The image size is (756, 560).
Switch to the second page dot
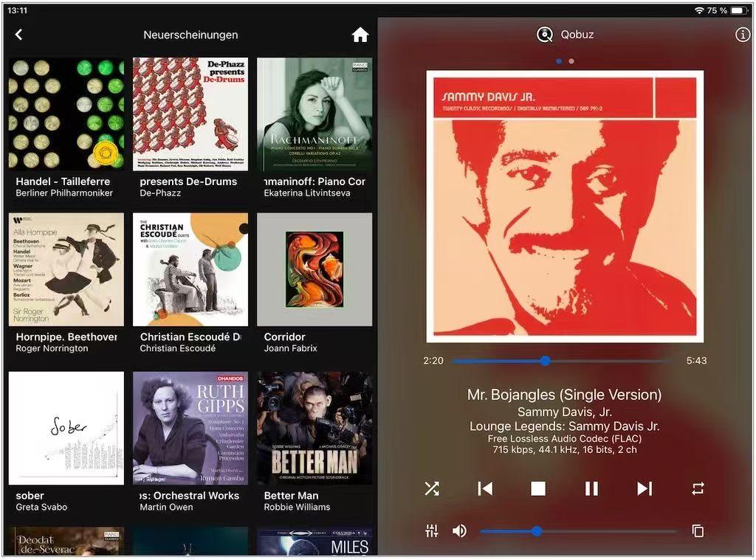571,61
